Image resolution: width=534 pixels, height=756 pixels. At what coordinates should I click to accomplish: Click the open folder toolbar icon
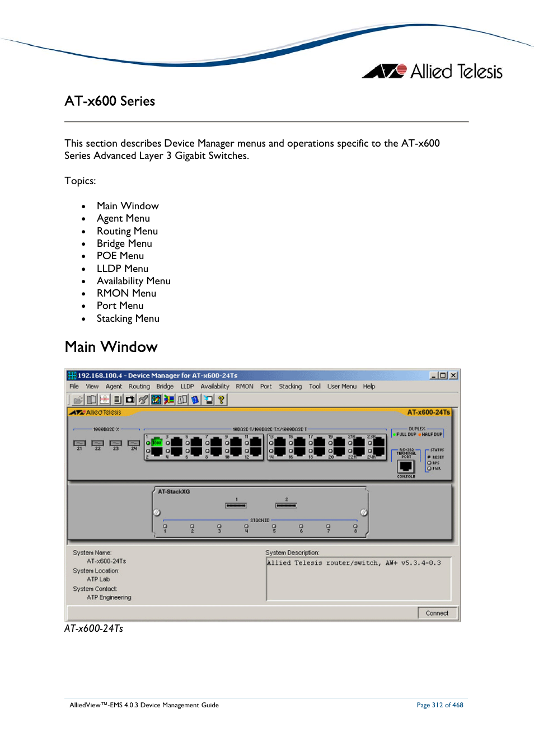(x=78, y=400)
